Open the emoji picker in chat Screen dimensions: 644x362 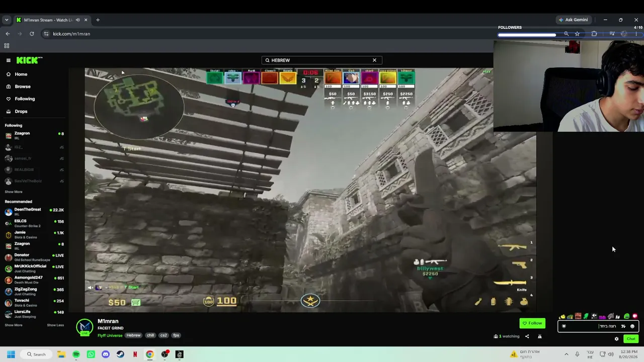(x=632, y=326)
